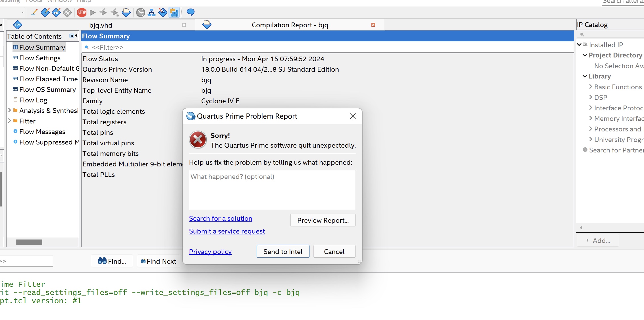The height and width of the screenshot is (320, 644).
Task: Click the Start Compilation play icon
Action: coord(93,13)
